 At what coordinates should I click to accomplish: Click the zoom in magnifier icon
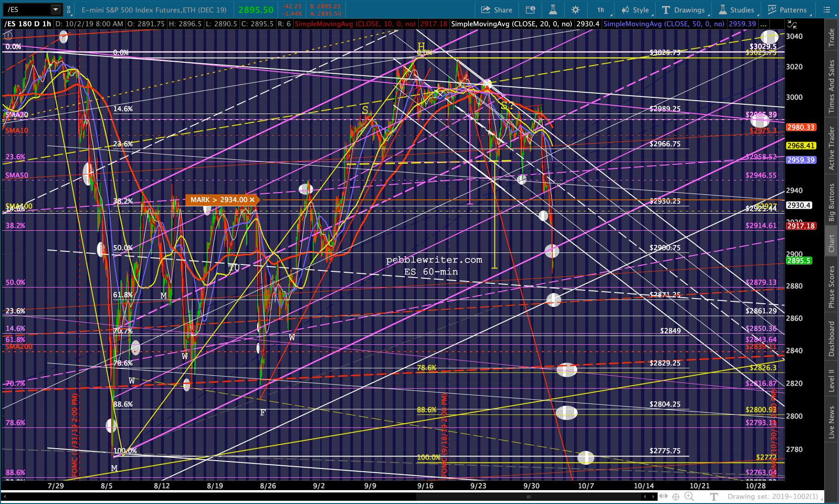[x=689, y=497]
